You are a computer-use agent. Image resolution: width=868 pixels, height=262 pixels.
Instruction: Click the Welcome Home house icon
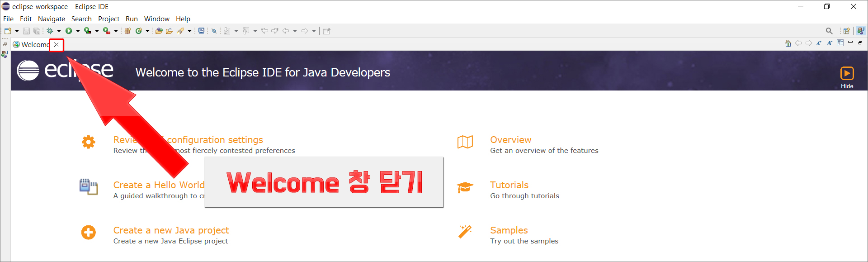(x=788, y=43)
